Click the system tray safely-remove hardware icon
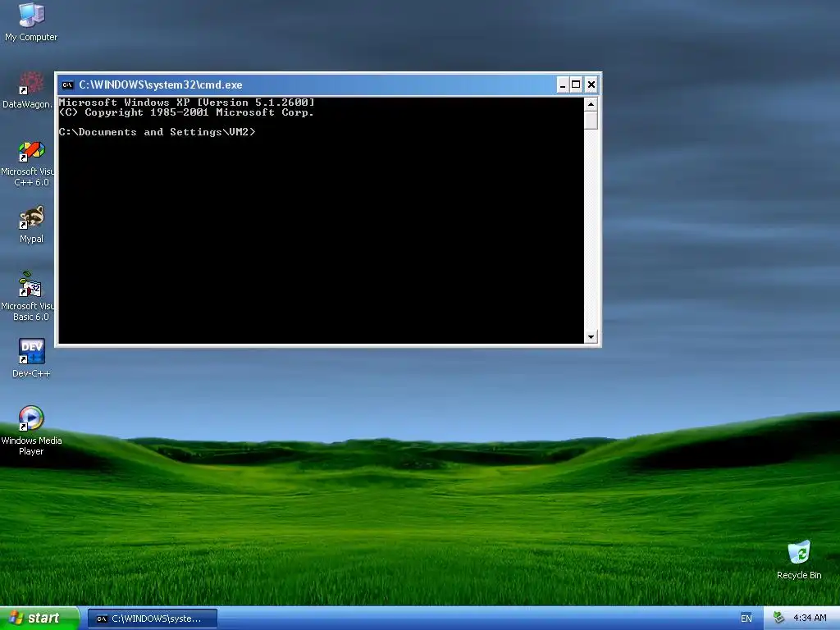This screenshot has height=630, width=840. pos(778,618)
